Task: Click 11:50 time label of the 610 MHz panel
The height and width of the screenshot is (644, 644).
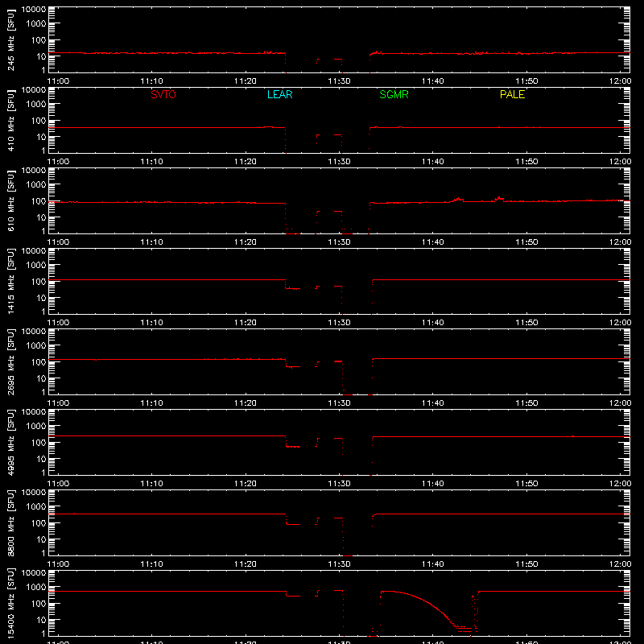Action: pos(526,242)
